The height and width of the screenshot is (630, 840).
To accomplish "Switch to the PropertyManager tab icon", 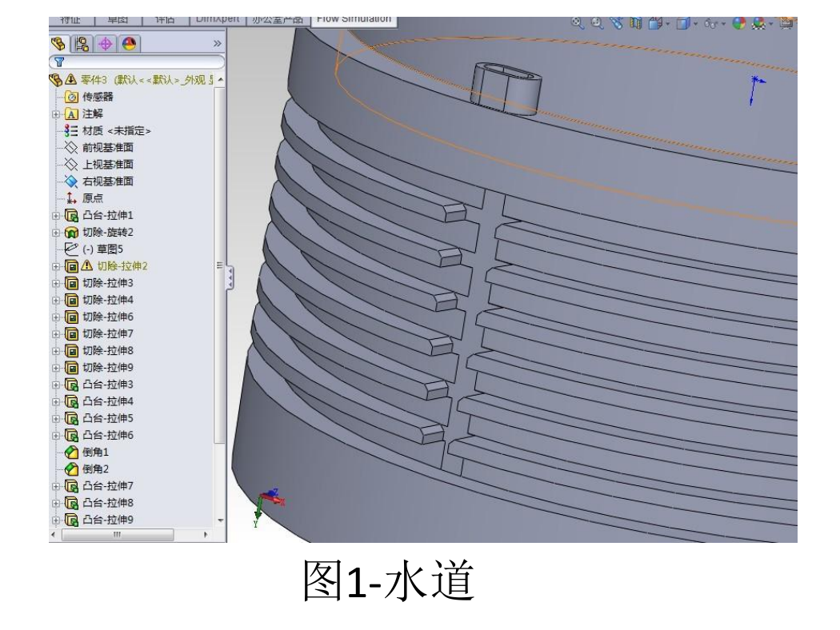I will (82, 43).
